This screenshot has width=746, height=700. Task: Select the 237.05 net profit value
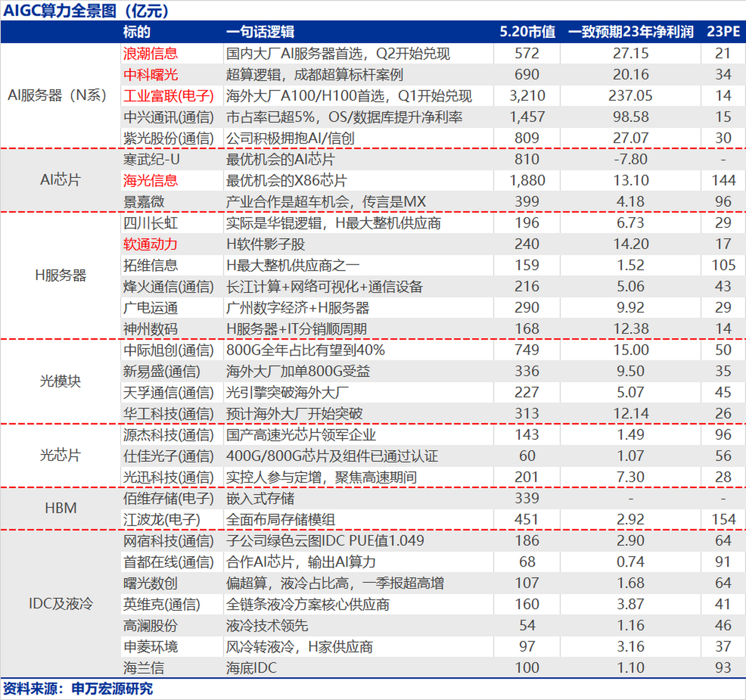pos(631,96)
